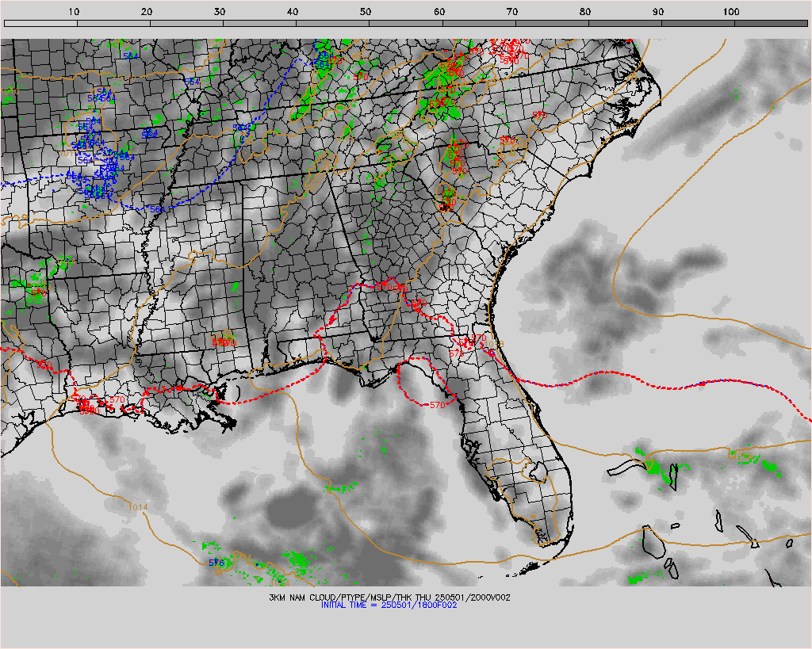Viewport: 812px width, 649px height.
Task: Click the scale segment between 20 and 30
Action: [x=187, y=23]
